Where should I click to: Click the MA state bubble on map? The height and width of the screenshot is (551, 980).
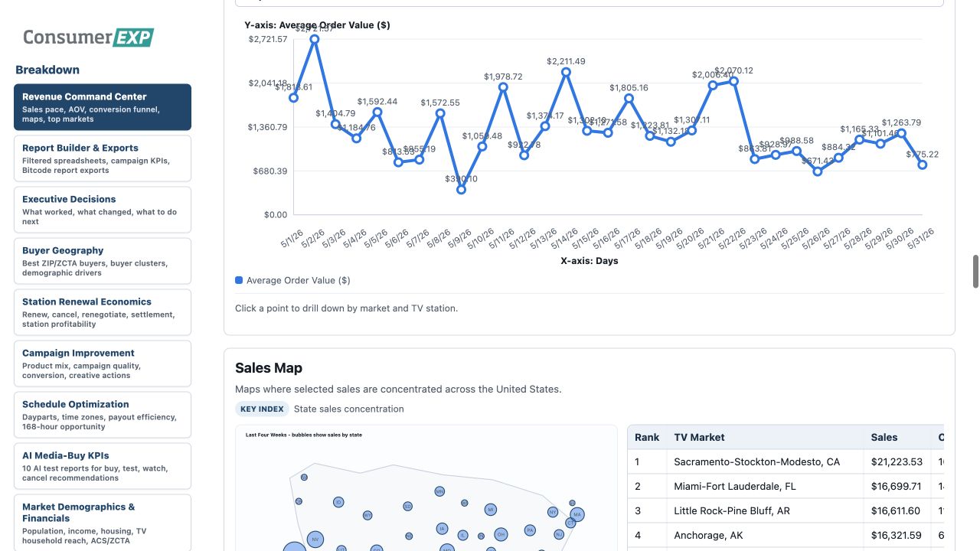[x=577, y=514]
